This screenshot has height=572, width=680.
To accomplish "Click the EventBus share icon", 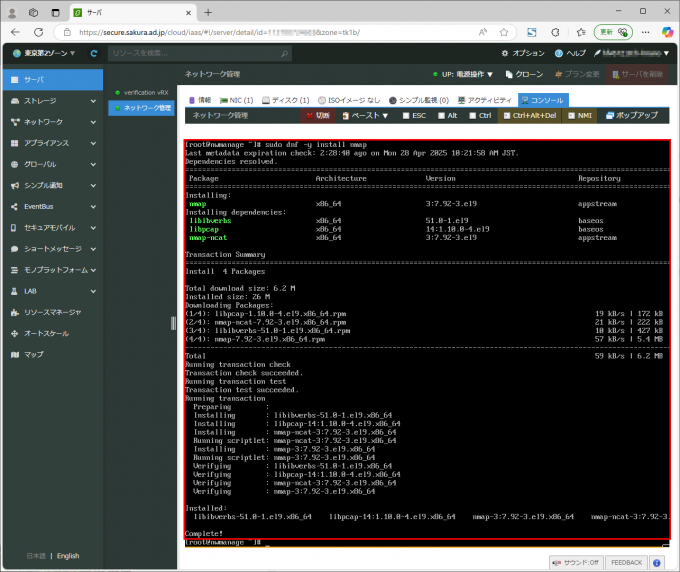I will click(x=14, y=207).
